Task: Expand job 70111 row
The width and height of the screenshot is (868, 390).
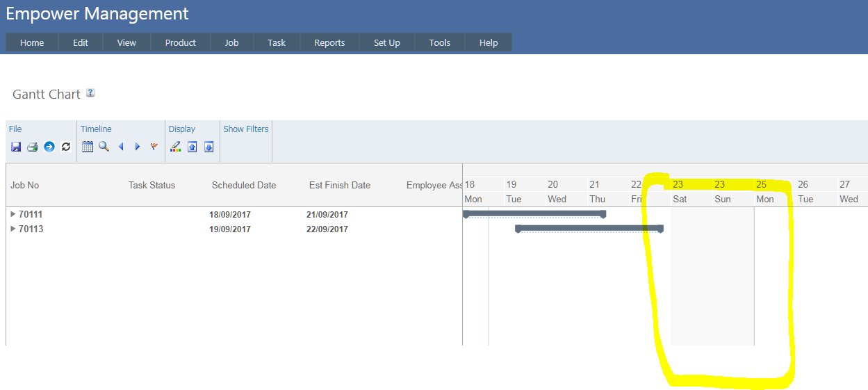Action: pyautogui.click(x=13, y=214)
